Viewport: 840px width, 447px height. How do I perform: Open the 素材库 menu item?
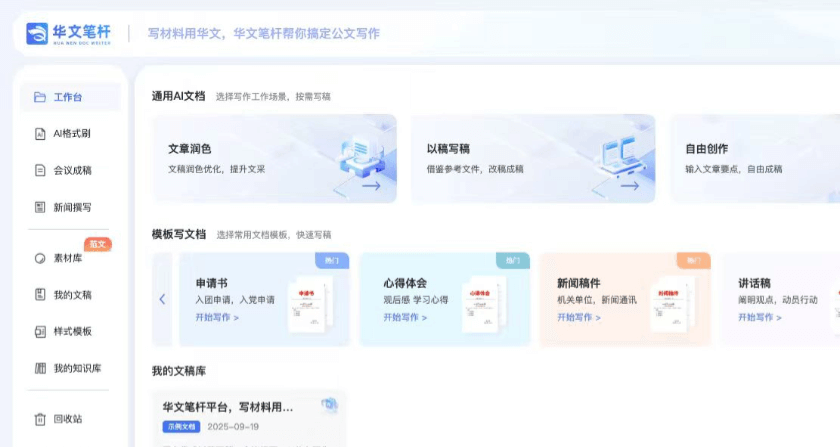point(70,258)
